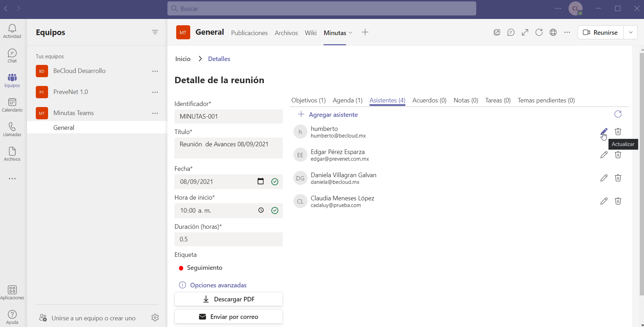This screenshot has width=644, height=327.
Task: Go to Inicio breadcrumb
Action: 183,59
